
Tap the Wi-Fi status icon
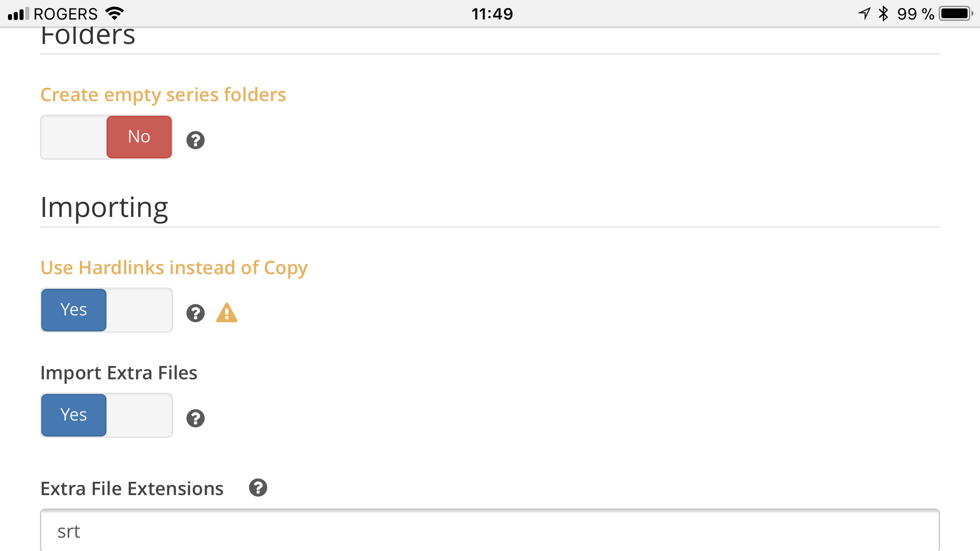click(x=115, y=13)
